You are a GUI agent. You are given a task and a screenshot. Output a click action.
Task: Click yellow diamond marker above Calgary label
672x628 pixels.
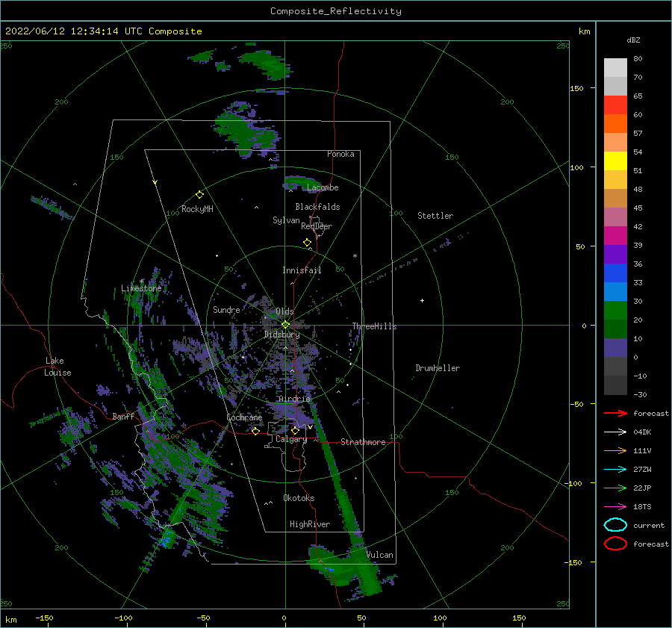(x=295, y=430)
